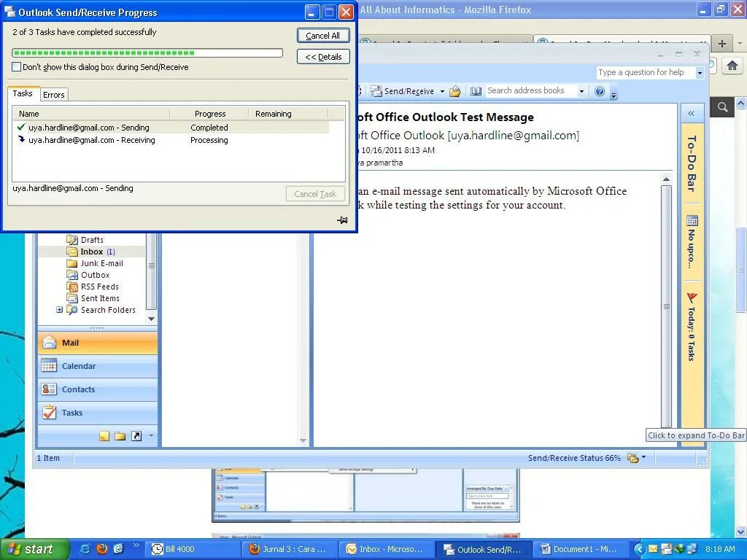Switch to the Errors tab

point(54,95)
